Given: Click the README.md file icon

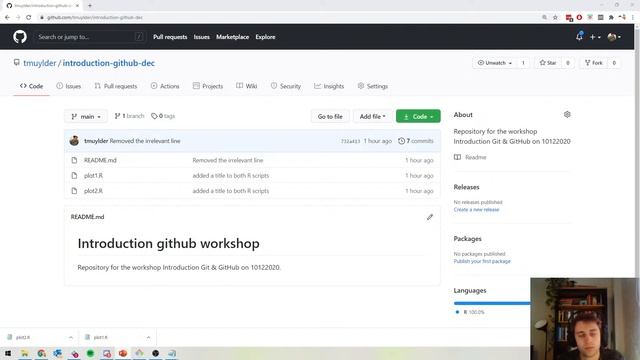Looking at the screenshot, I should pos(74,160).
